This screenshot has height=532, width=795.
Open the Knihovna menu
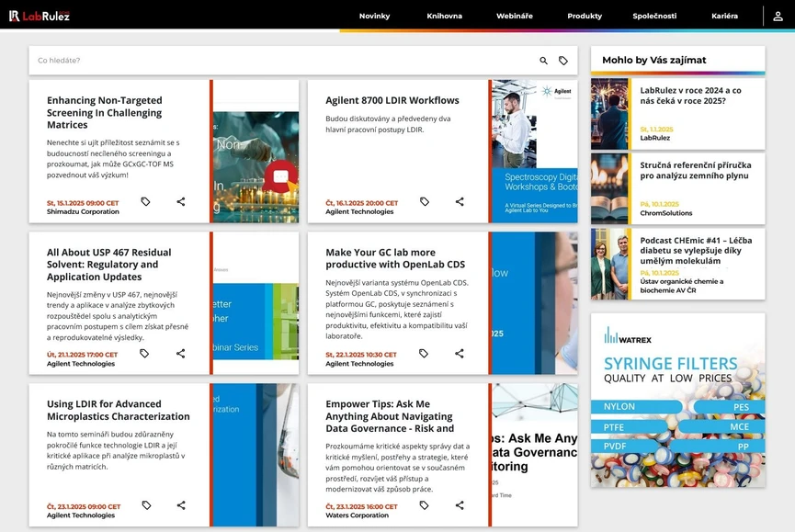click(445, 16)
